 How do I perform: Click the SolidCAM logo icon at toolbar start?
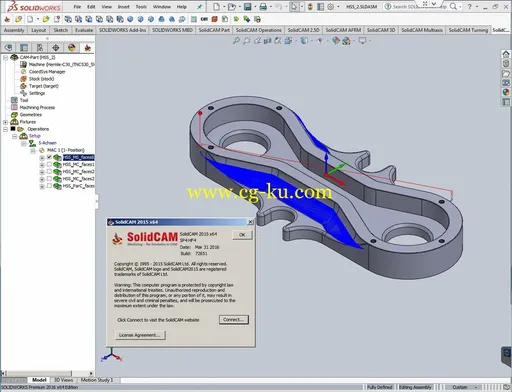pyautogui.click(x=7, y=19)
